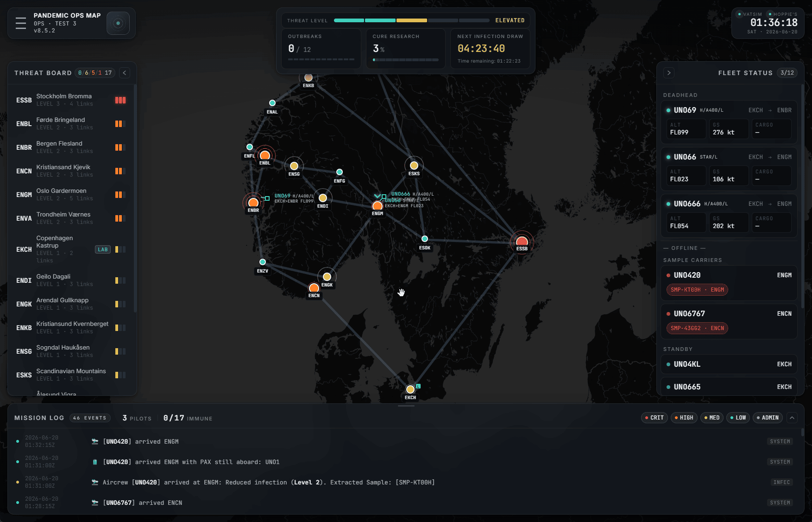The width and height of the screenshot is (812, 522).
Task: Select ENAL airport marker on map
Action: click(272, 103)
